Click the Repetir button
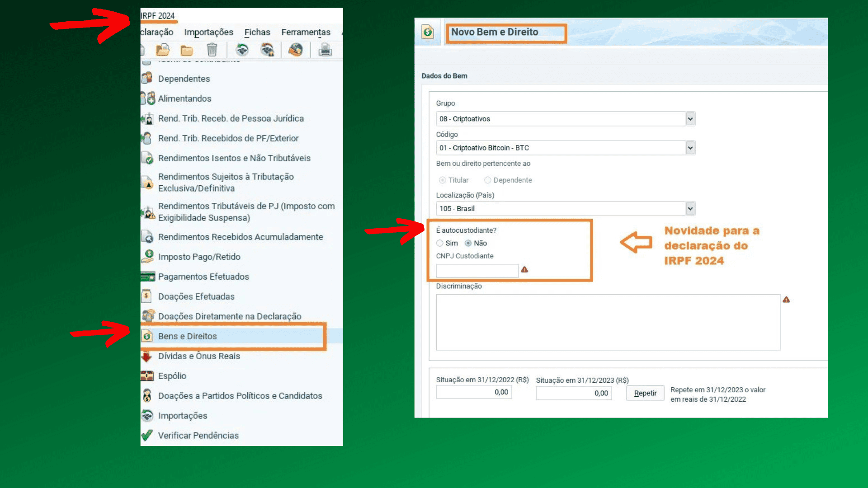868x488 pixels. pos(645,393)
